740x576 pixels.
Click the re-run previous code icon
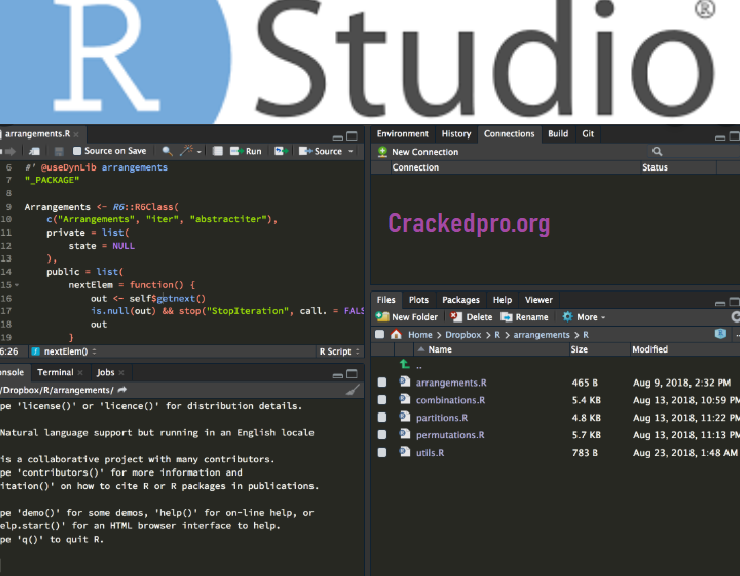click(x=281, y=151)
